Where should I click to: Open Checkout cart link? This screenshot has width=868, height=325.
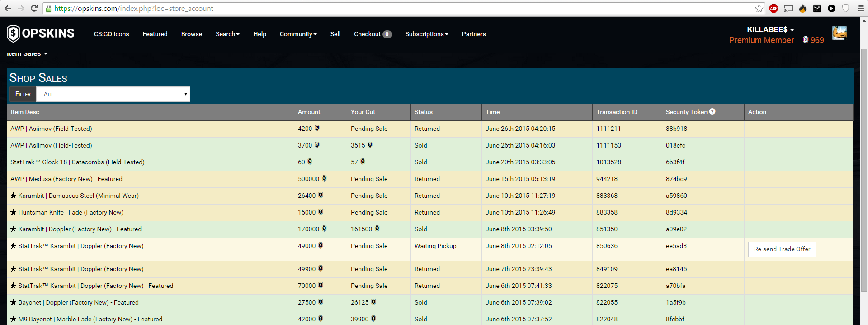372,34
